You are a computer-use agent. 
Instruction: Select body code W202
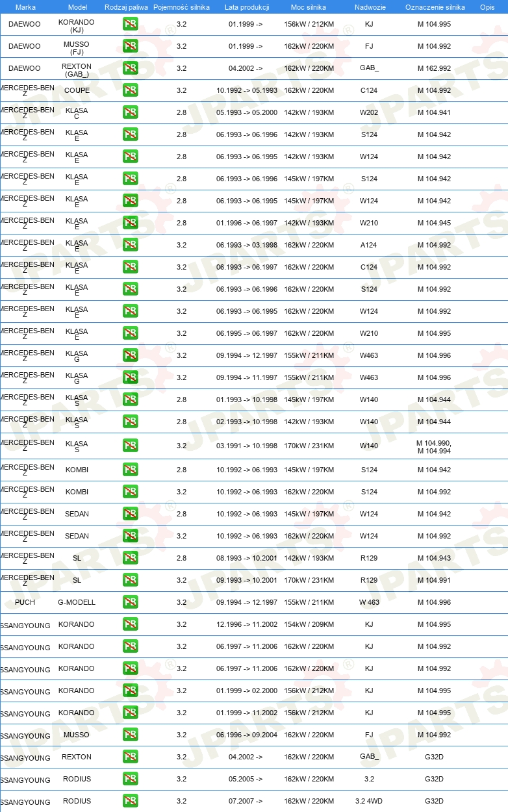[x=369, y=113]
